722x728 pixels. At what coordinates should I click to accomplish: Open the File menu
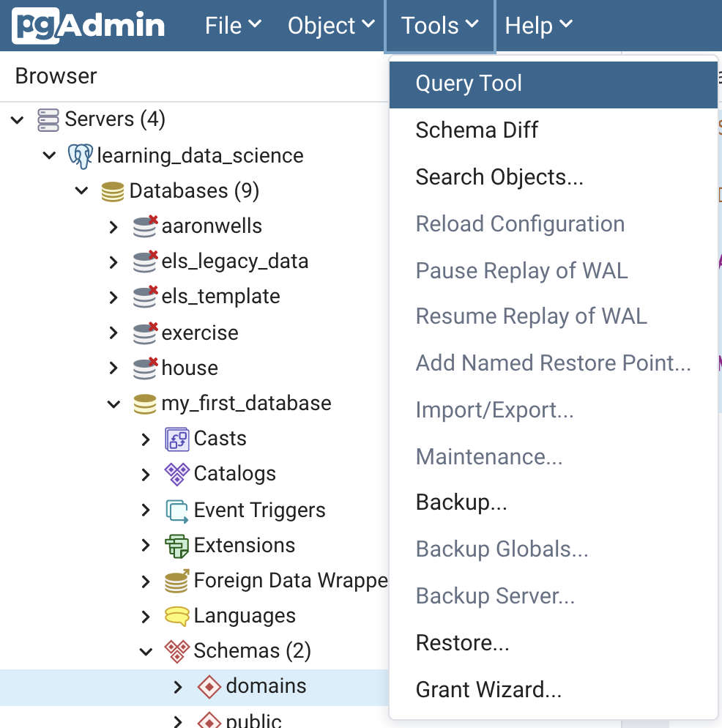tap(233, 26)
